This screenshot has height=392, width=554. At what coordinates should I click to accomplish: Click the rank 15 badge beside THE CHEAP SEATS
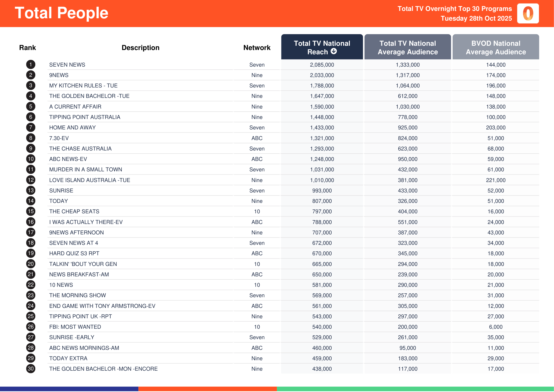coord(30,211)
